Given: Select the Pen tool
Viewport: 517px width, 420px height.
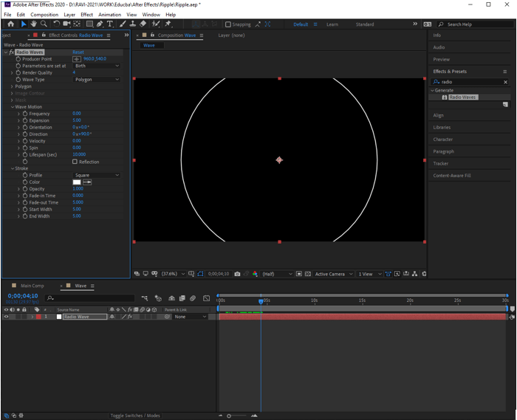Looking at the screenshot, I should 100,24.
